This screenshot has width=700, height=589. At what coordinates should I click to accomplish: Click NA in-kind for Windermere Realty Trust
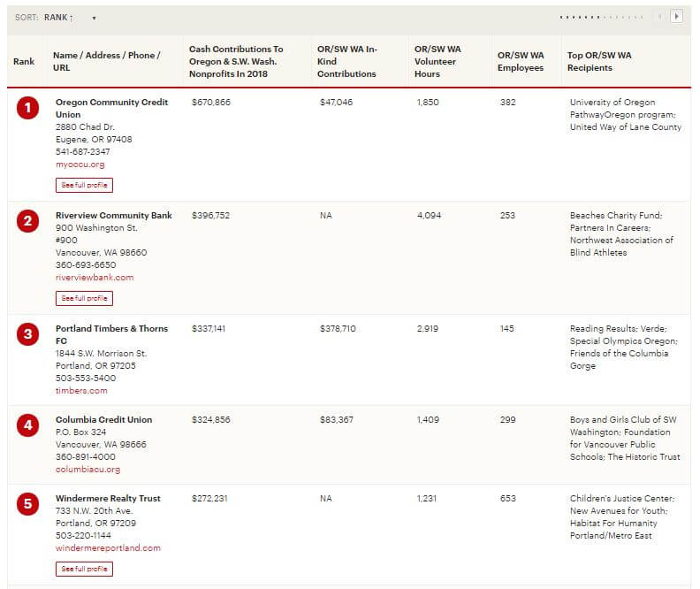pyautogui.click(x=326, y=498)
